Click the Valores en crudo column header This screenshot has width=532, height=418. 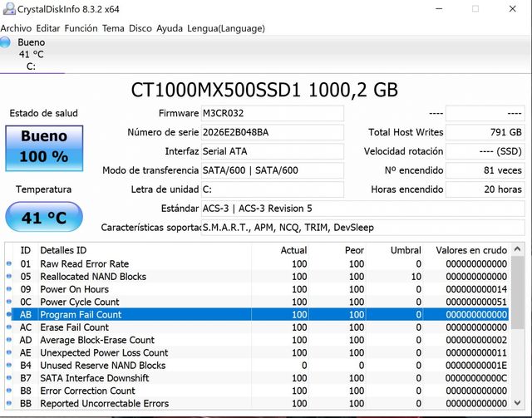tap(465, 250)
